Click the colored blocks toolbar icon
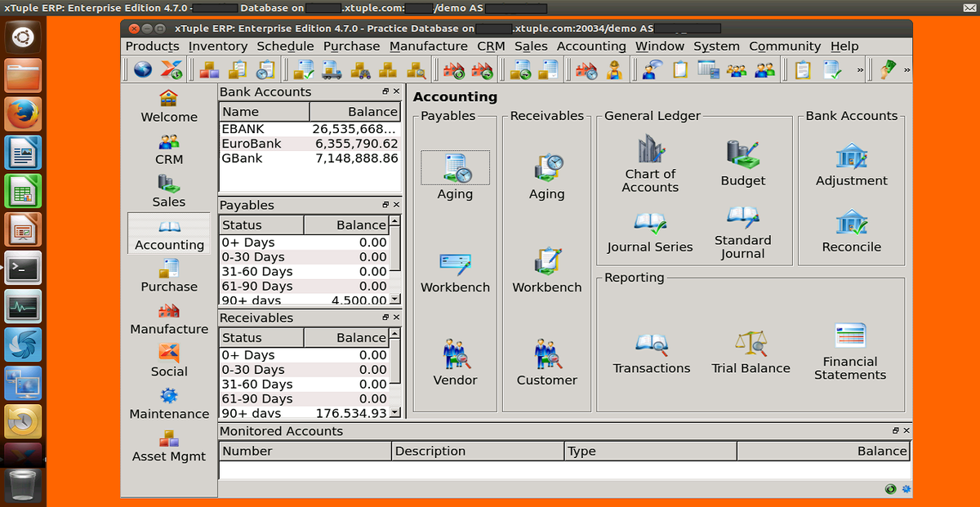980x507 pixels. (x=210, y=70)
